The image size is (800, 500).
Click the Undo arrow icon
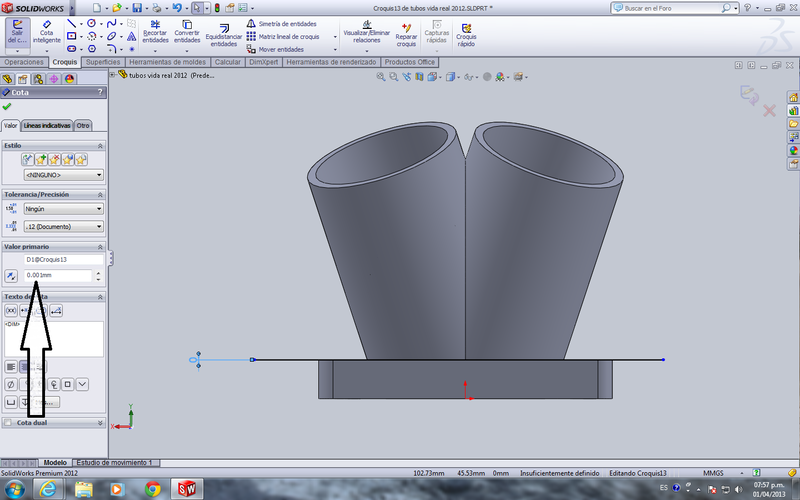pyautogui.click(x=177, y=8)
